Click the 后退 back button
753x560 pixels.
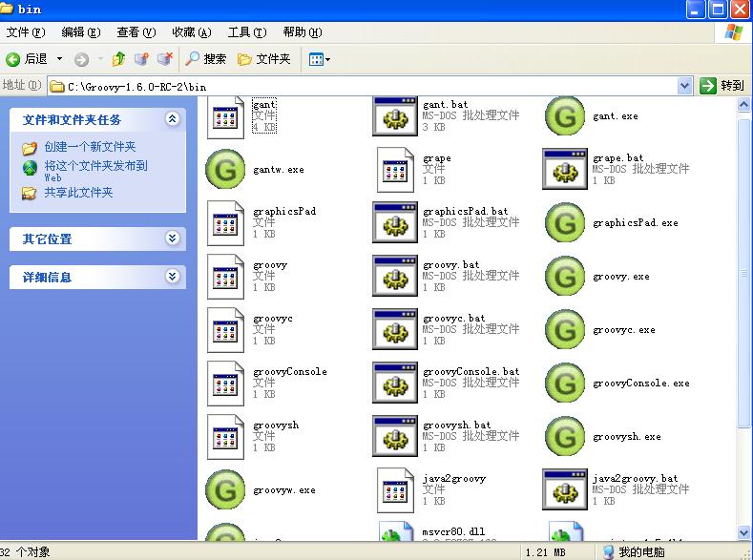(27, 59)
